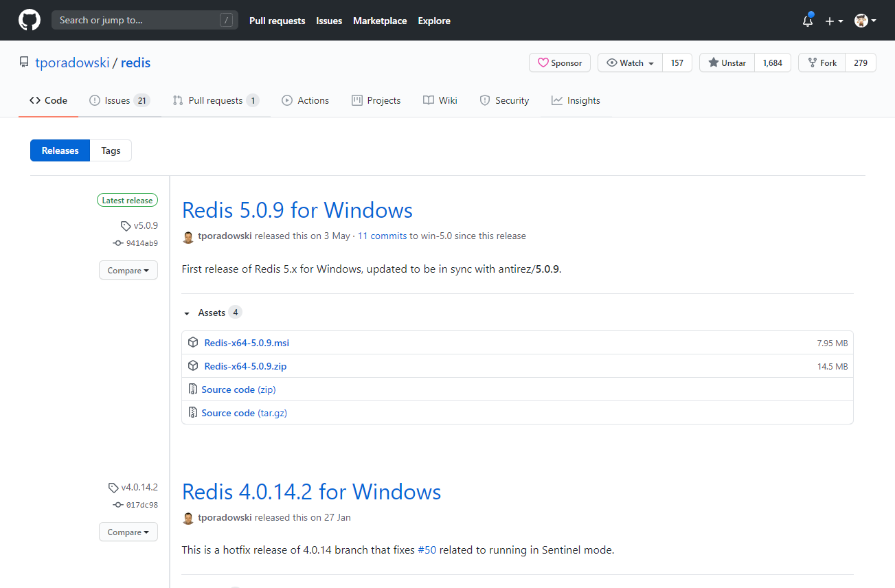Screen dimensions: 895x588
Task: Open the Compare dropdown for v4.0.14.2
Action: (x=128, y=532)
